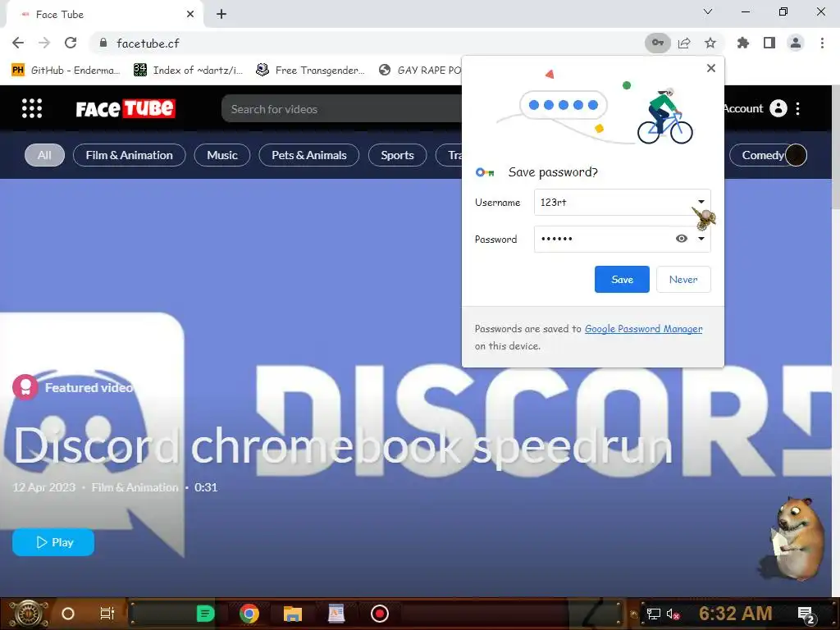Select the Pets & Animals category

click(x=309, y=155)
